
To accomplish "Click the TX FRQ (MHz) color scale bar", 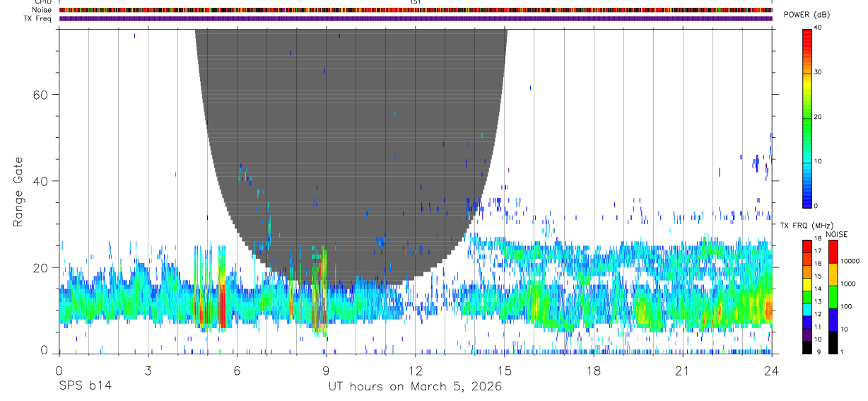I will [807, 297].
